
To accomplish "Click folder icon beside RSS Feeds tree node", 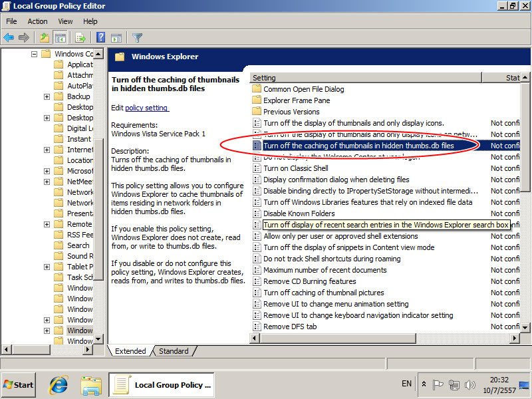I will tap(59, 235).
